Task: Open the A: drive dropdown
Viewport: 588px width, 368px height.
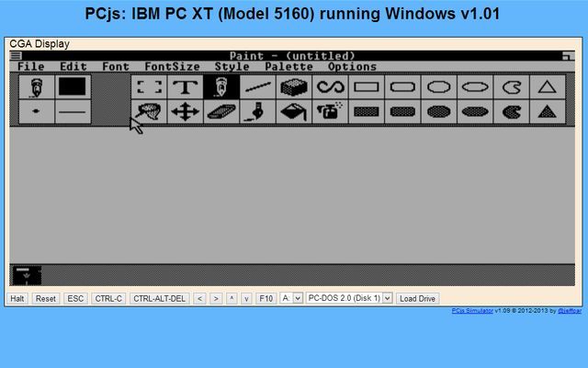Action: 291,298
